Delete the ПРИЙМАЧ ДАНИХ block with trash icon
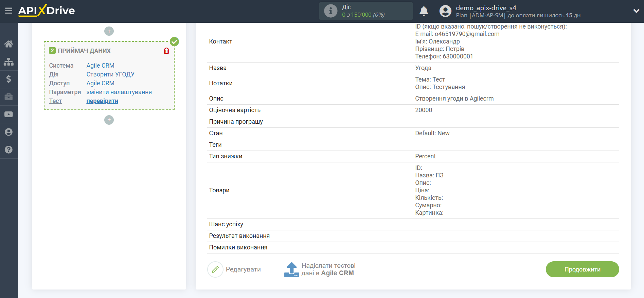This screenshot has width=644, height=298. click(x=166, y=51)
